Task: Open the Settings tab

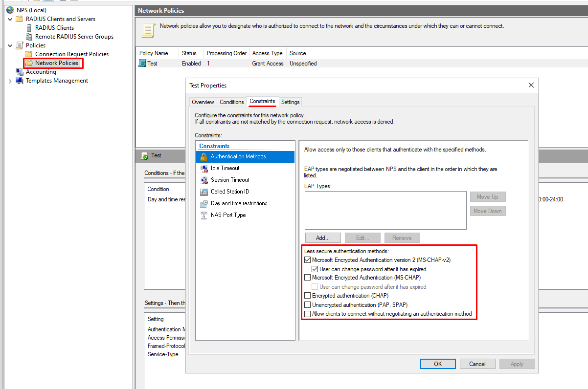Action: tap(290, 102)
